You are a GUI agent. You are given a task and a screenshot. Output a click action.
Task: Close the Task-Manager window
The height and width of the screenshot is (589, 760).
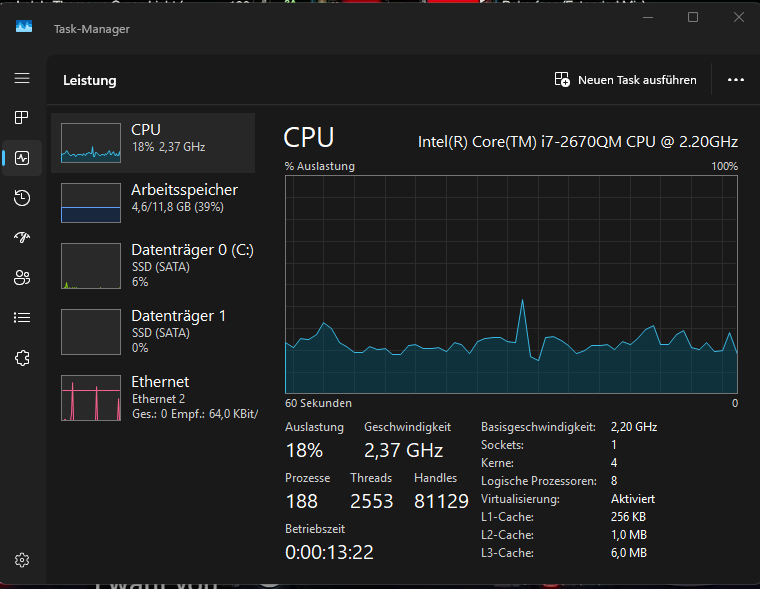[x=738, y=17]
